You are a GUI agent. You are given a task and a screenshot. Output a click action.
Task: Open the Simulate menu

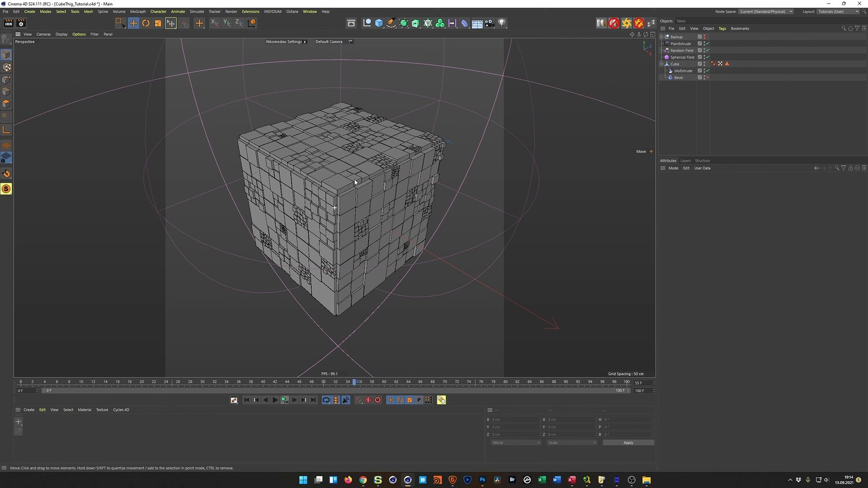(197, 12)
